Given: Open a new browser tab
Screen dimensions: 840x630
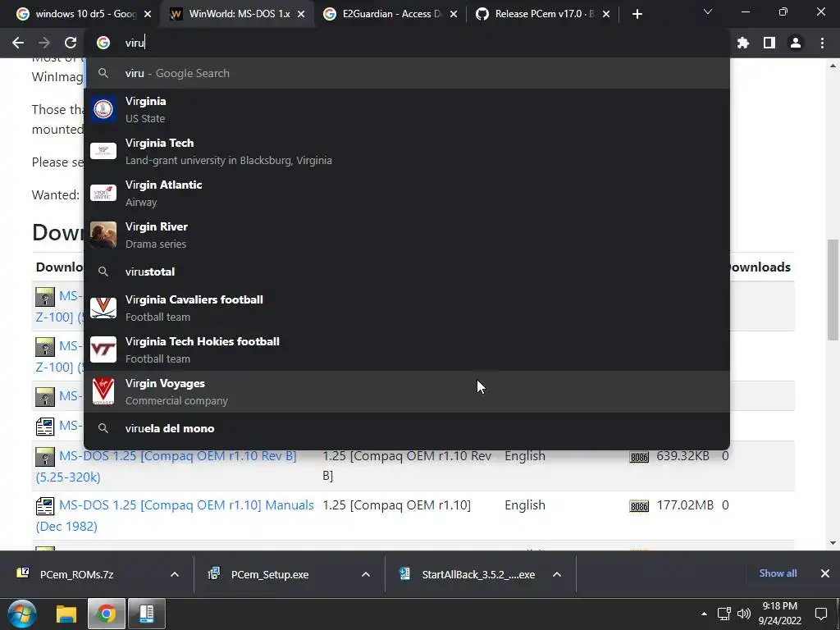Looking at the screenshot, I should [x=637, y=15].
